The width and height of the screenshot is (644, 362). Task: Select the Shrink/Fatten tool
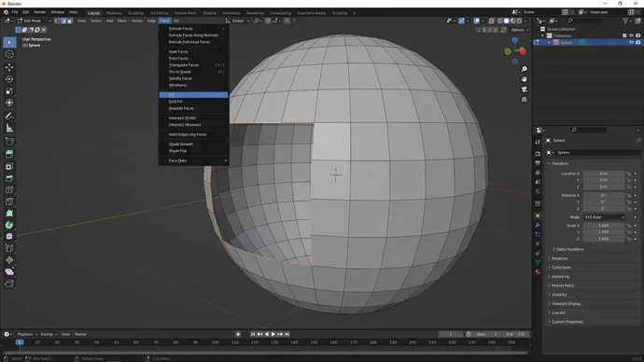click(9, 260)
